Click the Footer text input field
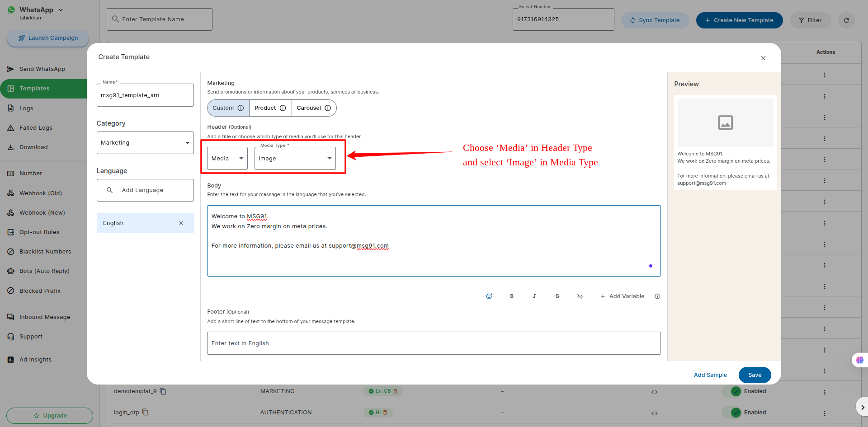868x427 pixels. 434,343
